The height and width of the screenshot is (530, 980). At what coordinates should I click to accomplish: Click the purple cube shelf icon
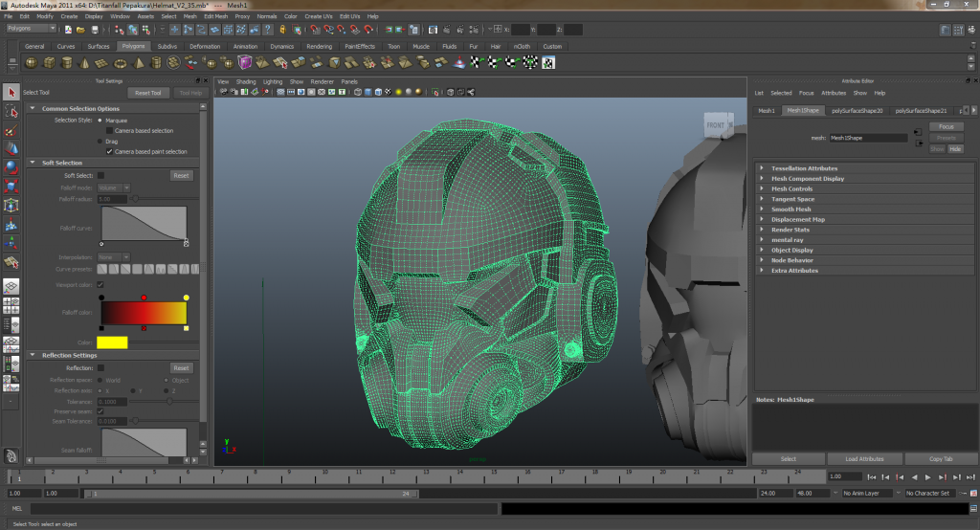tap(245, 63)
